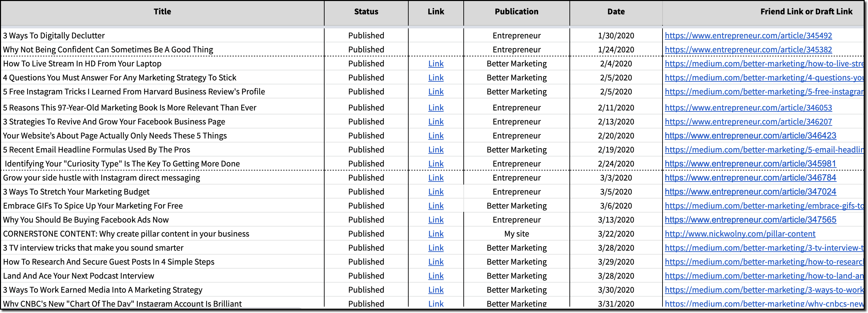Select the date cell 1/30/2020

pos(616,36)
